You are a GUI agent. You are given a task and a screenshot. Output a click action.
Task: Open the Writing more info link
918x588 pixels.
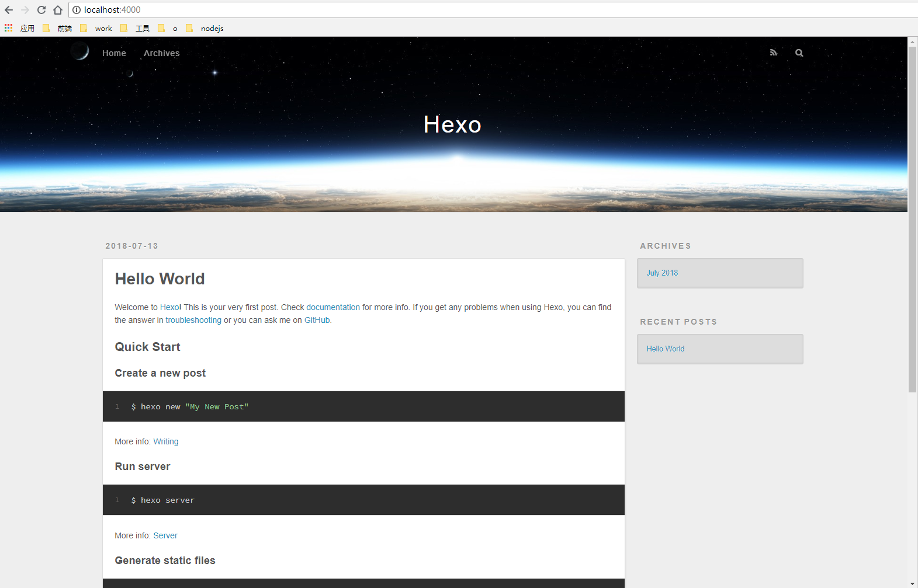click(x=166, y=441)
